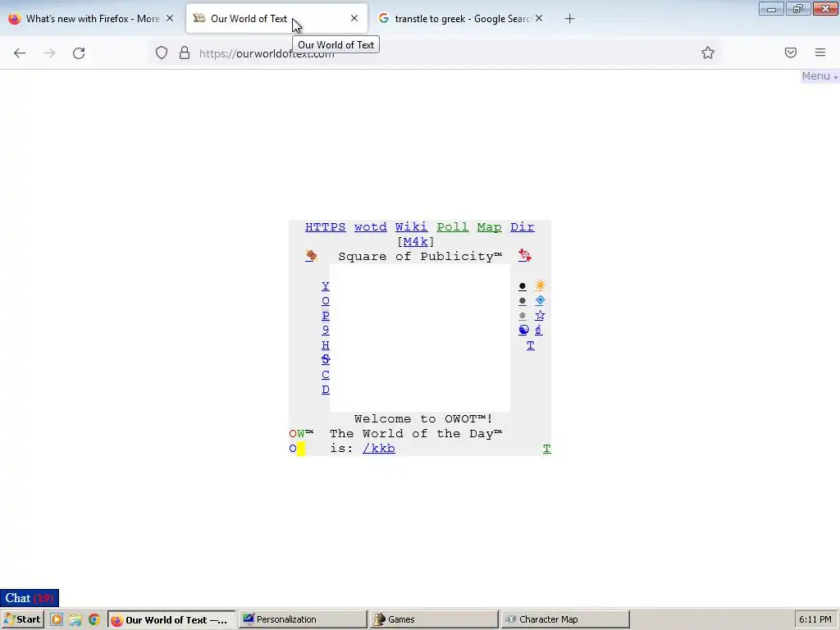Open the green Poll link
This screenshot has height=630, width=840.
(x=452, y=227)
